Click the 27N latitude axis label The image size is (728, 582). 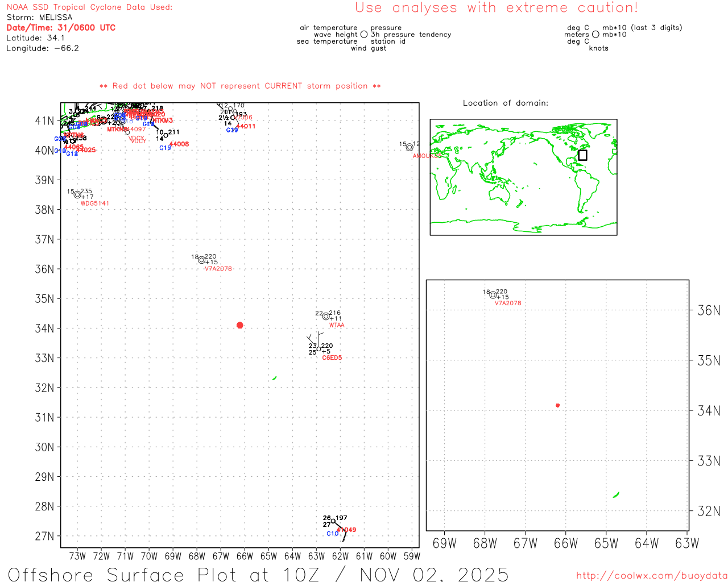point(45,537)
